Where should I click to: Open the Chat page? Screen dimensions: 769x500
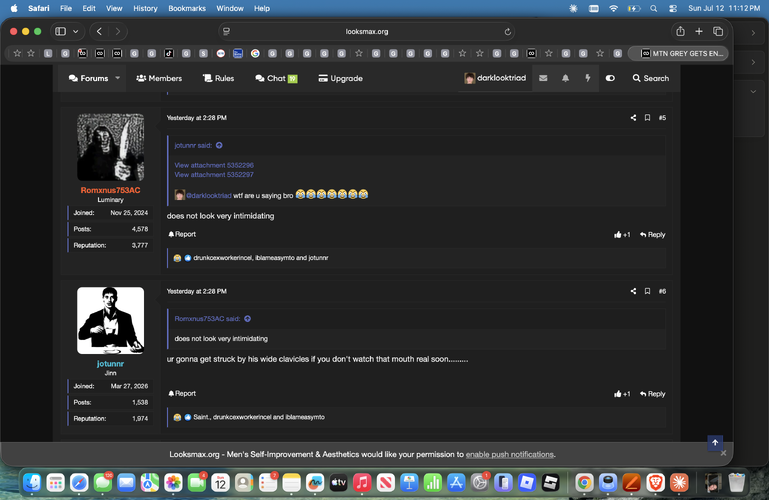[276, 78]
